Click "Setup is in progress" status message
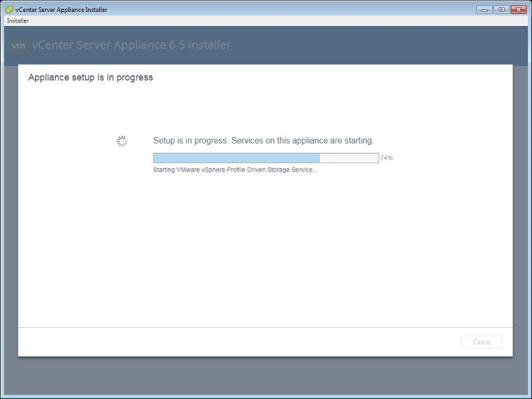Image resolution: width=532 pixels, height=399 pixels. coord(263,140)
